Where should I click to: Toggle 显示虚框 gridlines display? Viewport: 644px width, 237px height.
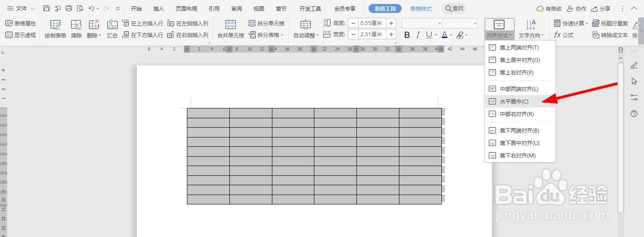tap(21, 35)
